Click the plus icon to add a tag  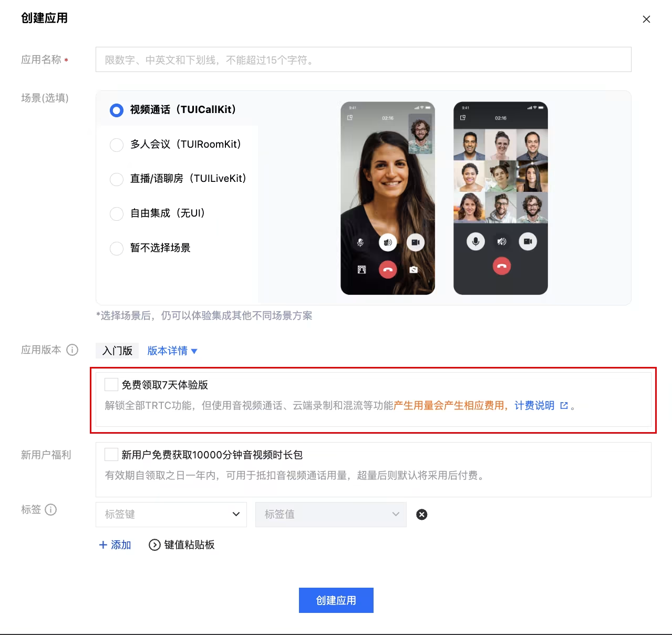pos(103,545)
